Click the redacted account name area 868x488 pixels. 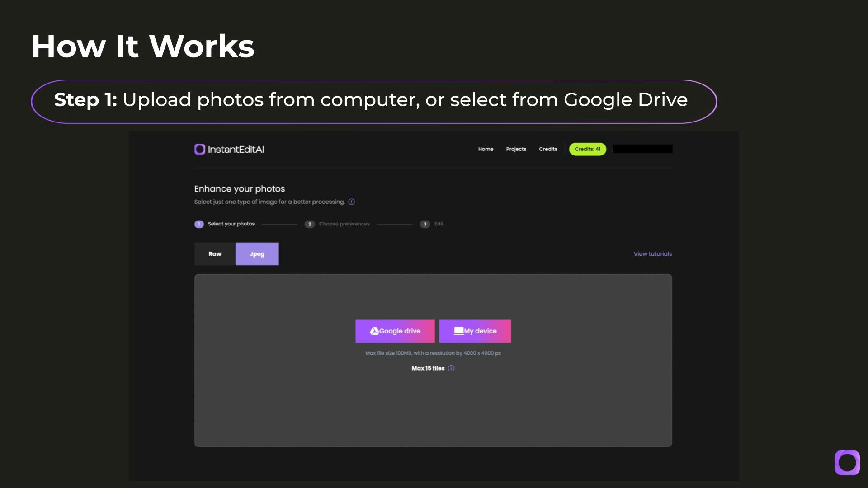pos(642,149)
